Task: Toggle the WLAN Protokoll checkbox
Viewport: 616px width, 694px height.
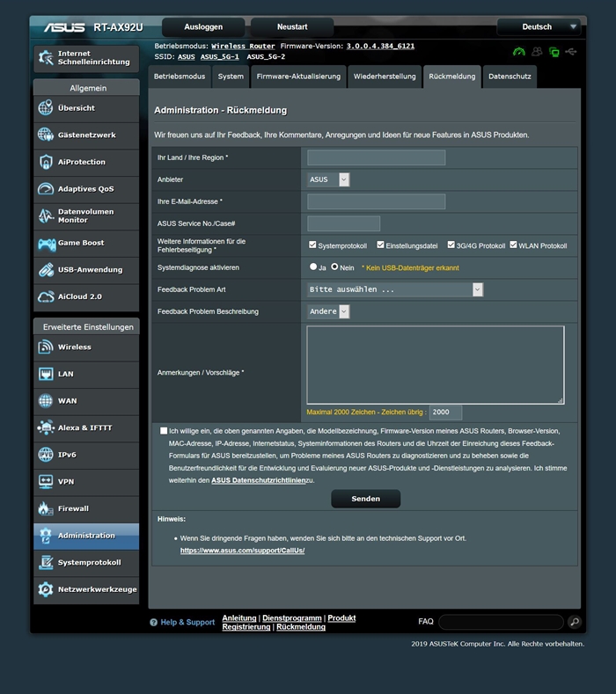Action: [x=513, y=245]
